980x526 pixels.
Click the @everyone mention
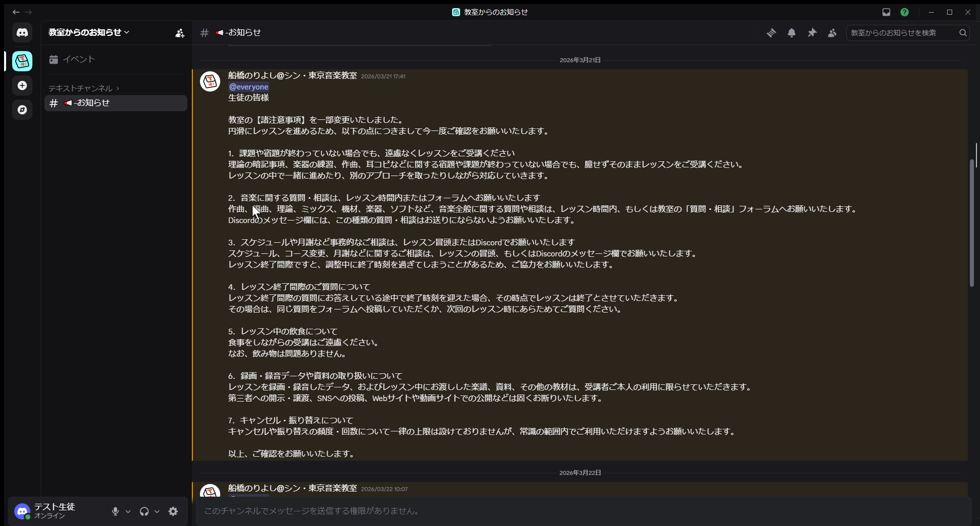(249, 87)
